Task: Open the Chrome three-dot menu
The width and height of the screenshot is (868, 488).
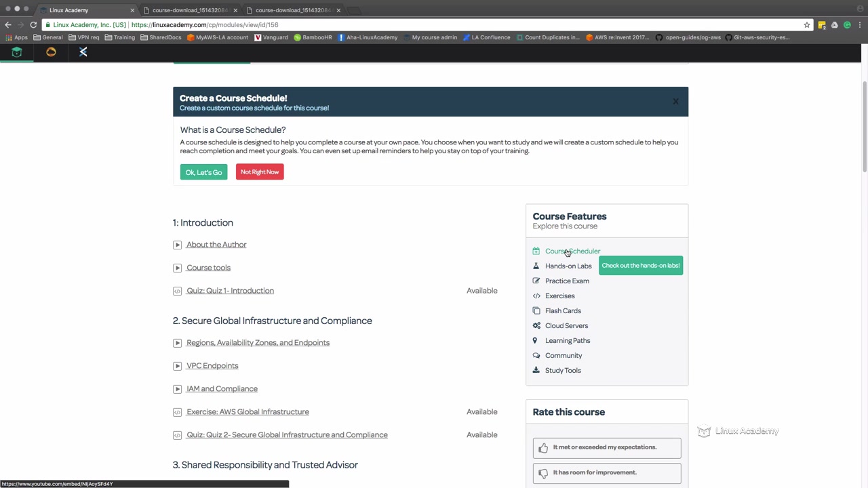Action: 859,25
